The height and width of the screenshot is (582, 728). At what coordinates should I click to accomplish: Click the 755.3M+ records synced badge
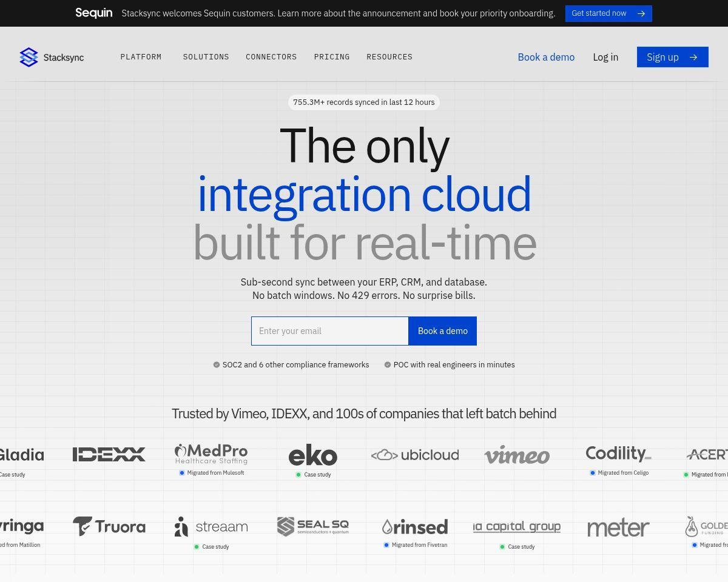[x=364, y=102]
